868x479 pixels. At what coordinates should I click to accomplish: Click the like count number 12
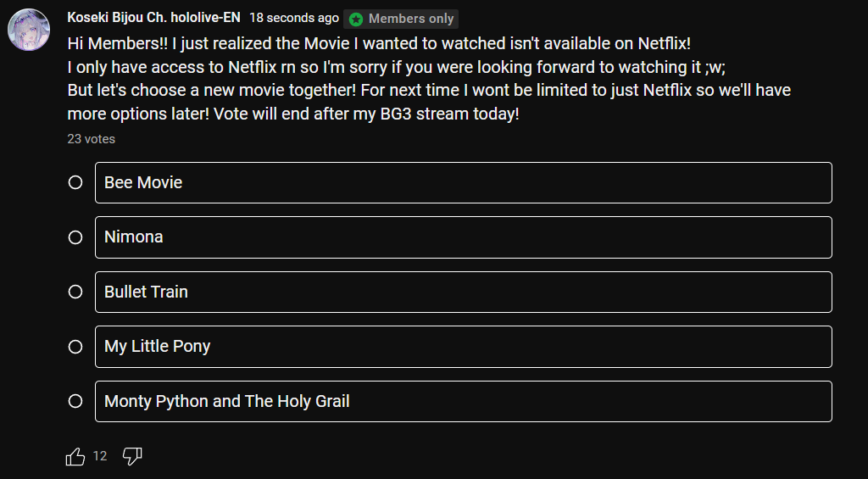(x=100, y=456)
